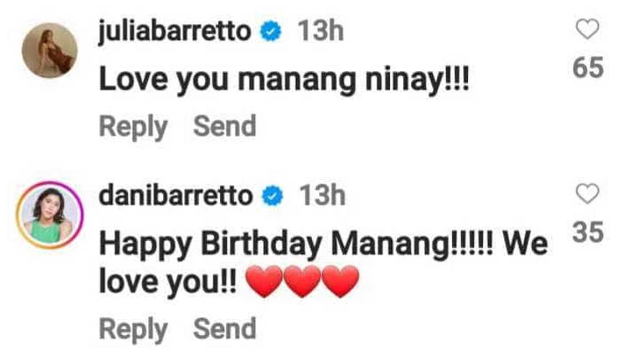Open the juliabarretto username link

click(175, 31)
